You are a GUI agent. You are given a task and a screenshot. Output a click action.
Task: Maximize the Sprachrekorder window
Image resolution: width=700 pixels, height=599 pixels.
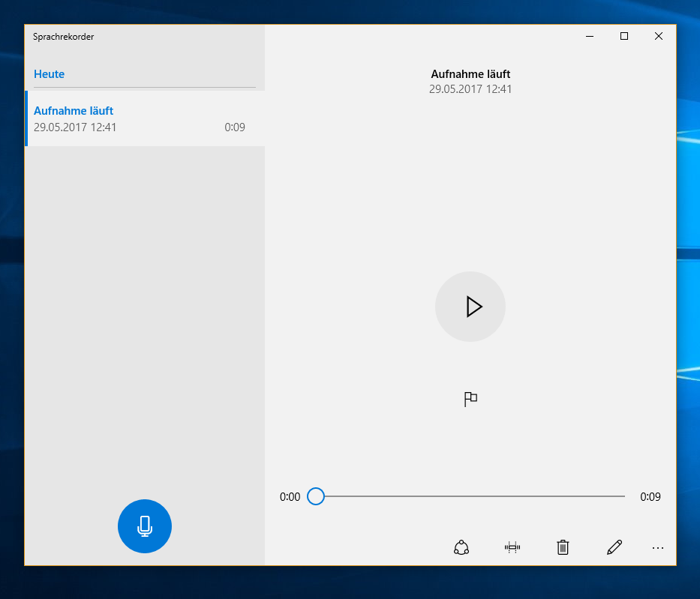click(x=624, y=36)
